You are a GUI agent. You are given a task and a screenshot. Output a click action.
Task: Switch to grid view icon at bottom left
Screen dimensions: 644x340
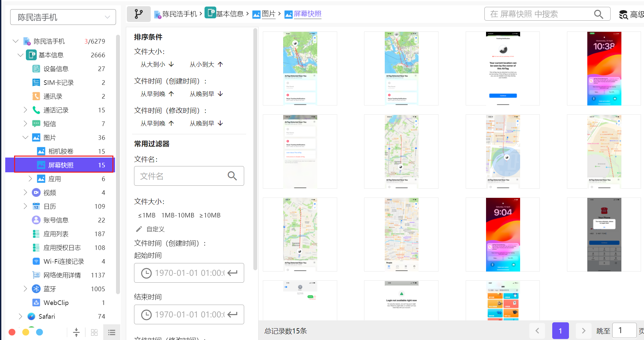pyautogui.click(x=94, y=332)
